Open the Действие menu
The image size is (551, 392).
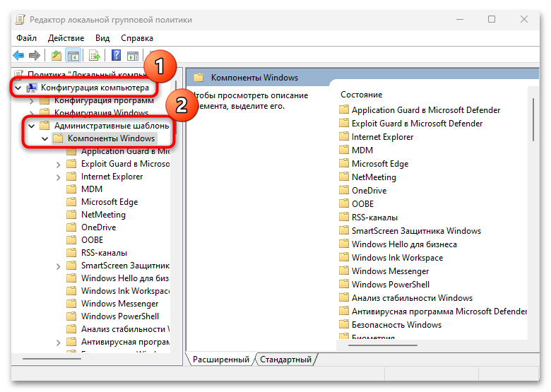pos(66,38)
